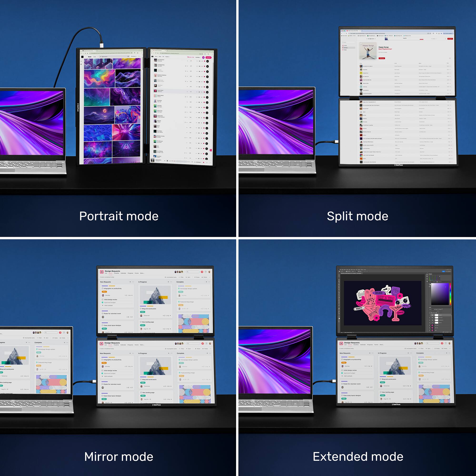The image size is (476, 476).
Task: Open the In Progress column overflow menu
Action: pyautogui.click(x=171, y=282)
